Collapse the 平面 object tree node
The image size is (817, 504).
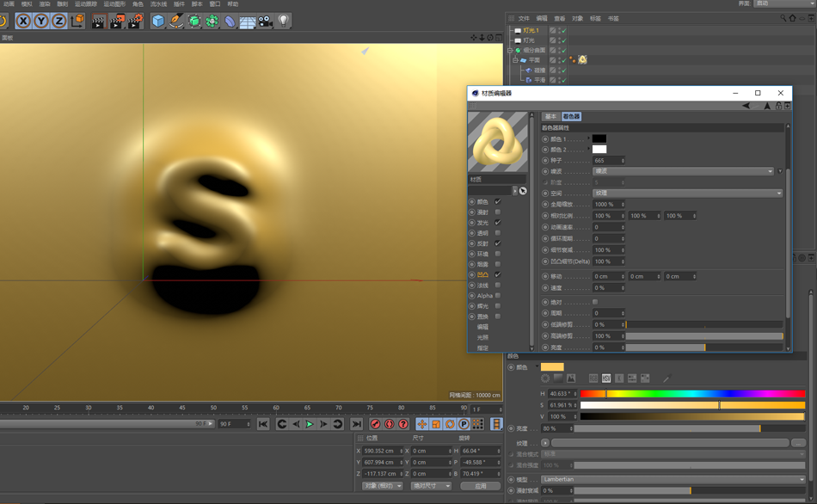click(515, 60)
